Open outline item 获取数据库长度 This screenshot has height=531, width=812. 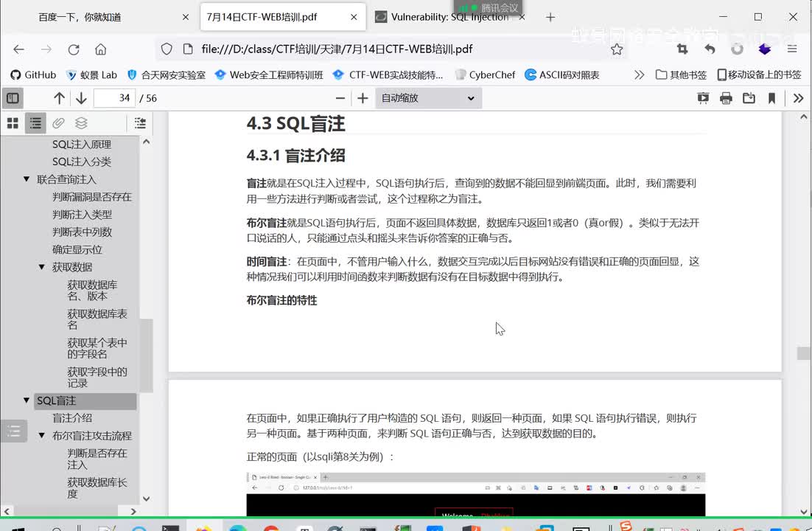coord(97,488)
